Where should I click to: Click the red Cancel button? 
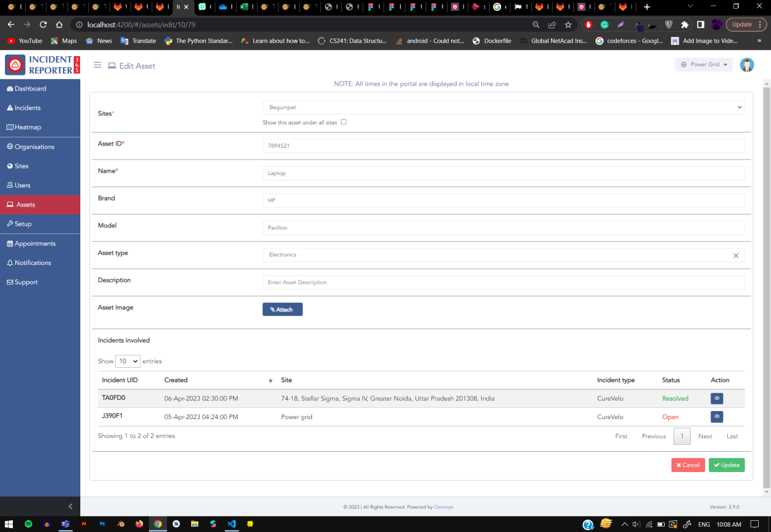[x=687, y=465]
